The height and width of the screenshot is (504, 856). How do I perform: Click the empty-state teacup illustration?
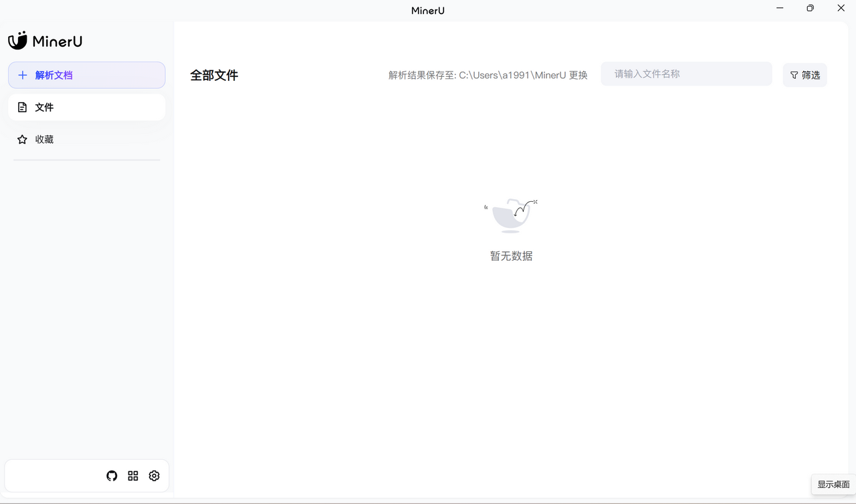[511, 215]
